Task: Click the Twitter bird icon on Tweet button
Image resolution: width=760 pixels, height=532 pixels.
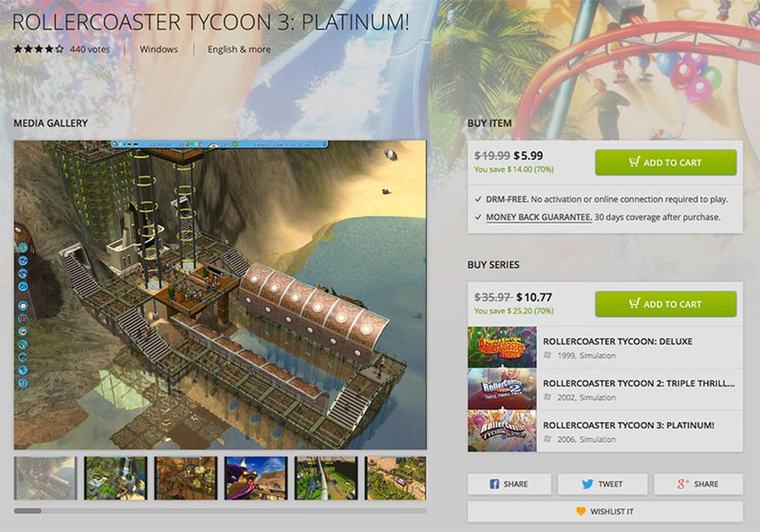Action: [x=587, y=484]
